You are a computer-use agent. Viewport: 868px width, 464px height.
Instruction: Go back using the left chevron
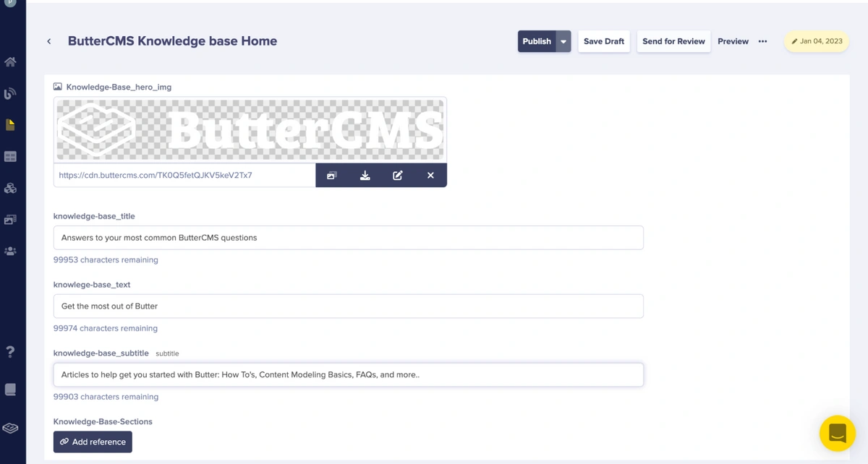pos(49,41)
